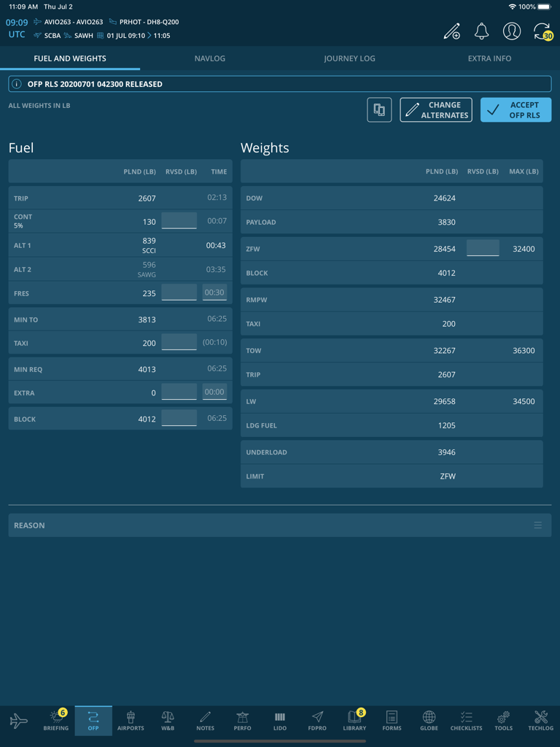Tap the aircraft PRHOT - DH8-Q200 text
Image resolution: width=560 pixels, height=747 pixels.
(149, 22)
